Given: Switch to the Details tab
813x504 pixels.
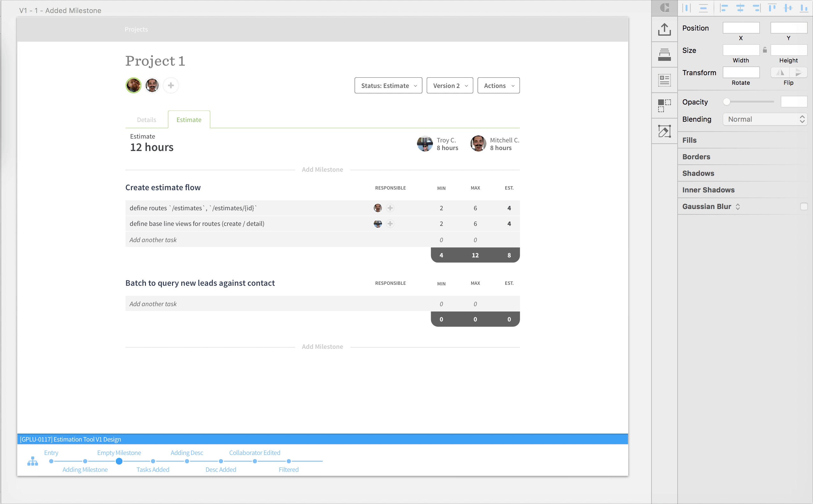Looking at the screenshot, I should coord(146,120).
